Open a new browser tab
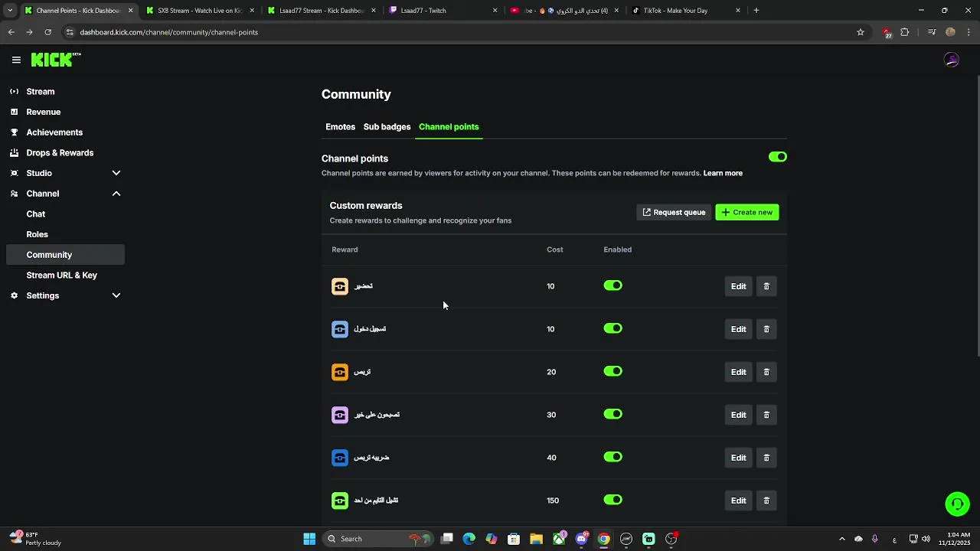The image size is (980, 551). (756, 11)
